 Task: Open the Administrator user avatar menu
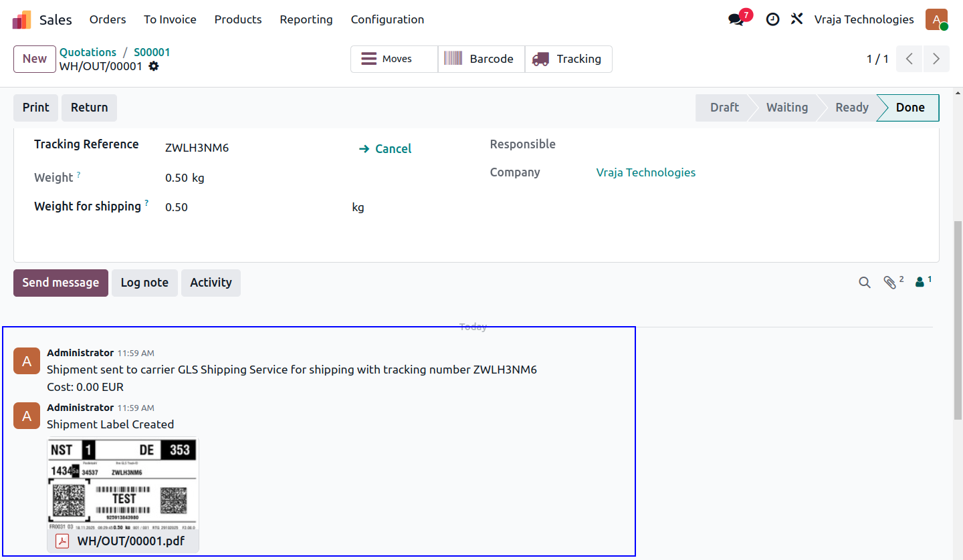pos(937,19)
